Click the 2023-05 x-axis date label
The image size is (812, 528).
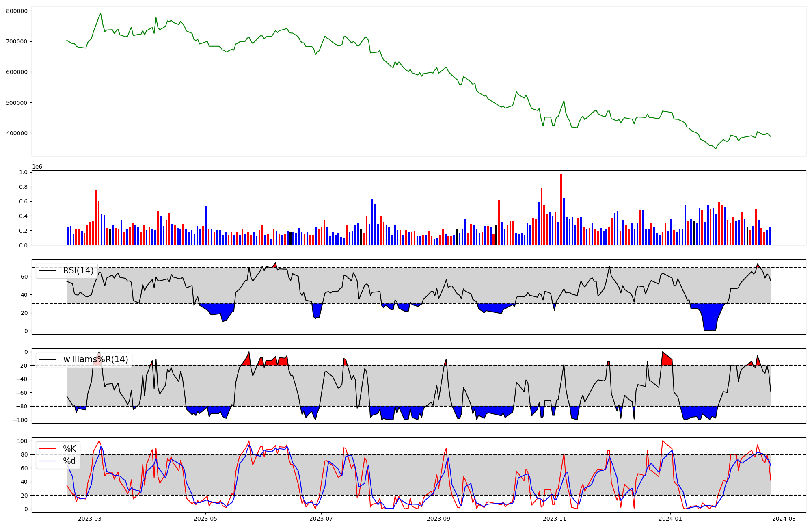click(206, 519)
